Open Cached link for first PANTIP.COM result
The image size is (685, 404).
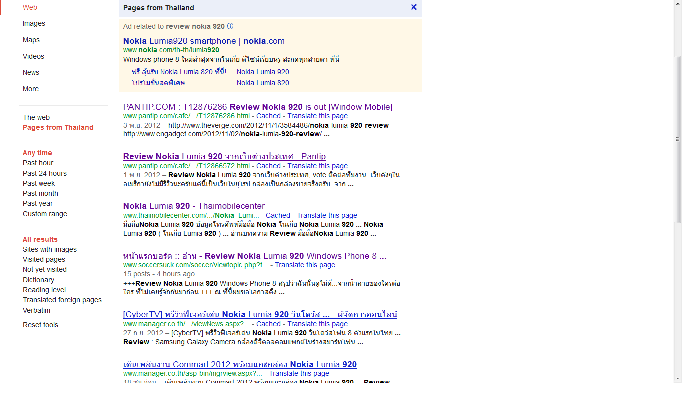pos(268,116)
